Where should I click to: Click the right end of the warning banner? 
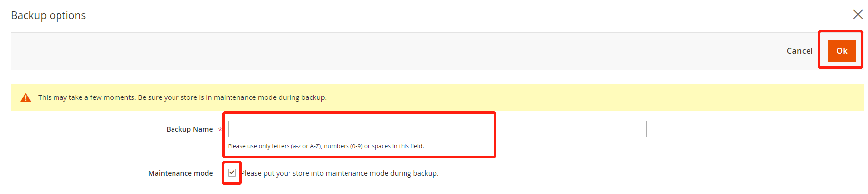coord(843,97)
